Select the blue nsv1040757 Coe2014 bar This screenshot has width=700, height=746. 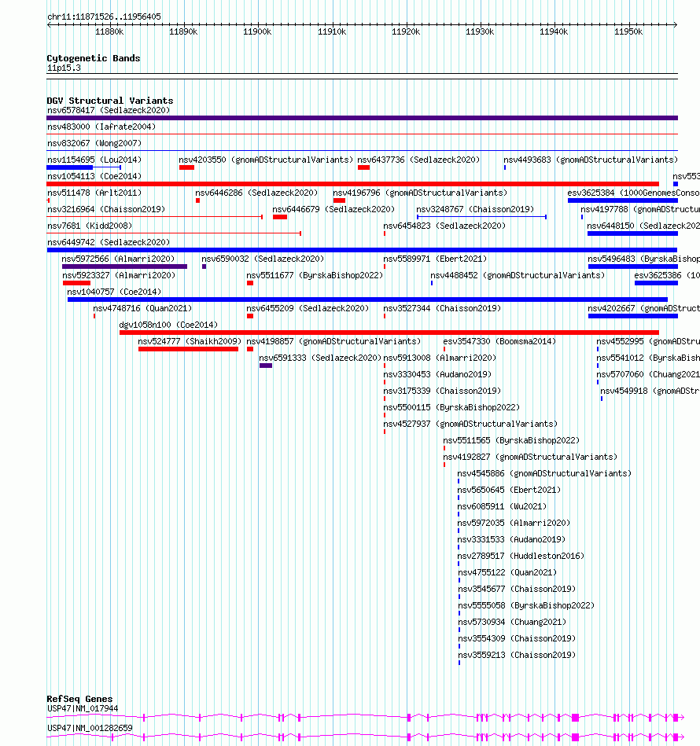click(368, 300)
